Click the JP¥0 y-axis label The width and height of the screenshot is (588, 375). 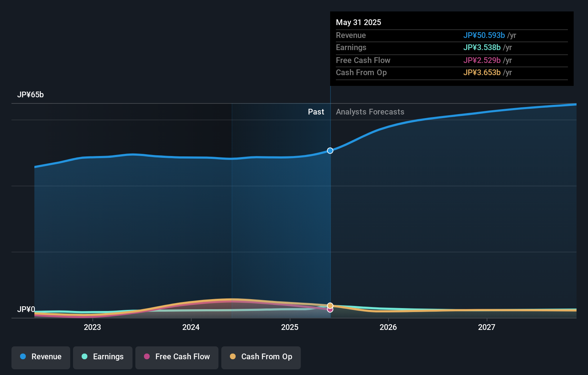coord(26,309)
